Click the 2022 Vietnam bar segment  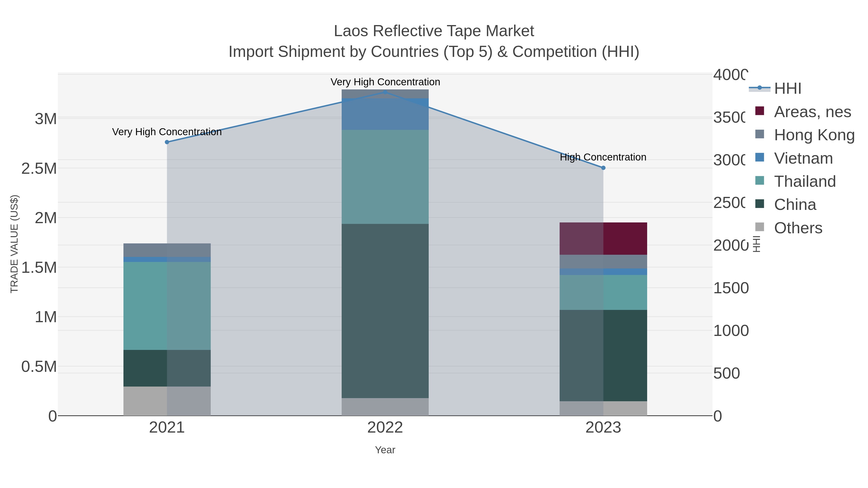pos(385,114)
